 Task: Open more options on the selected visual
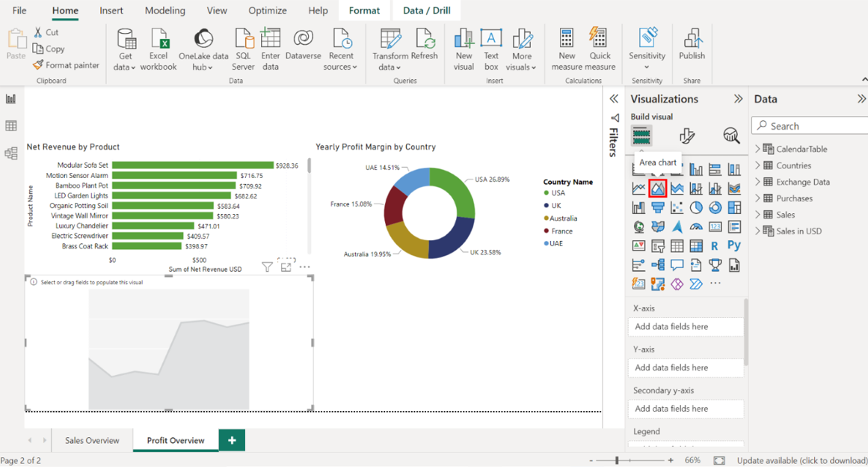304,266
